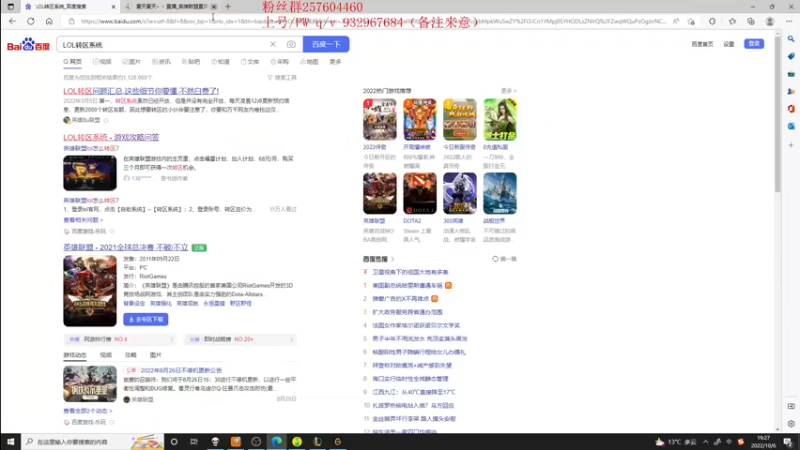Open the 今日新服传奇 game icon
The width and height of the screenshot is (800, 450).
tap(460, 119)
